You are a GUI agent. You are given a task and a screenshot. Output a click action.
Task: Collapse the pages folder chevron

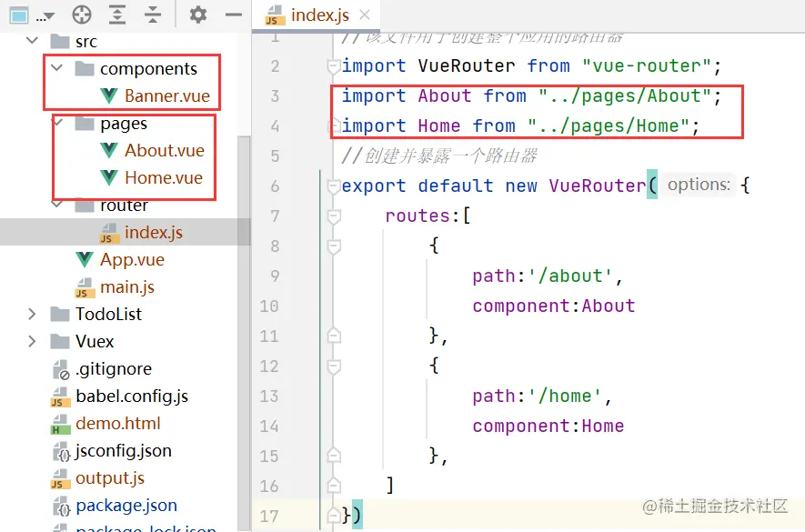[57, 122]
